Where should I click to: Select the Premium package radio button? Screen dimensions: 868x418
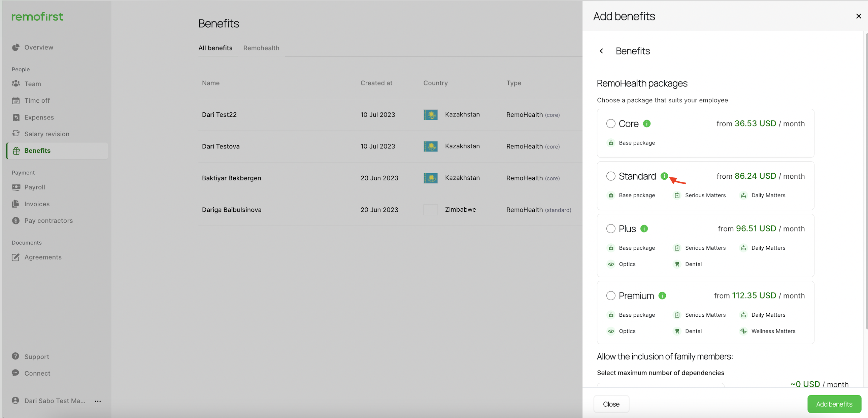point(610,296)
